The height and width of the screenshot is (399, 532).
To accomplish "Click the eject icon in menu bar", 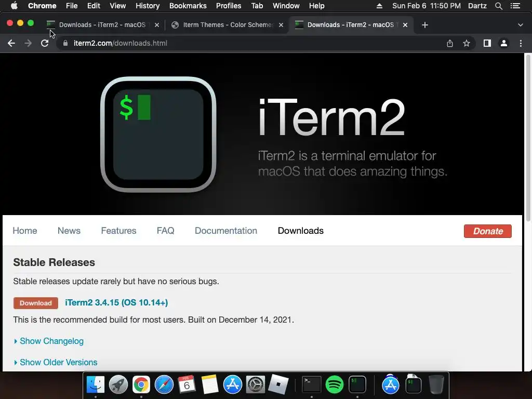I will (379, 6).
